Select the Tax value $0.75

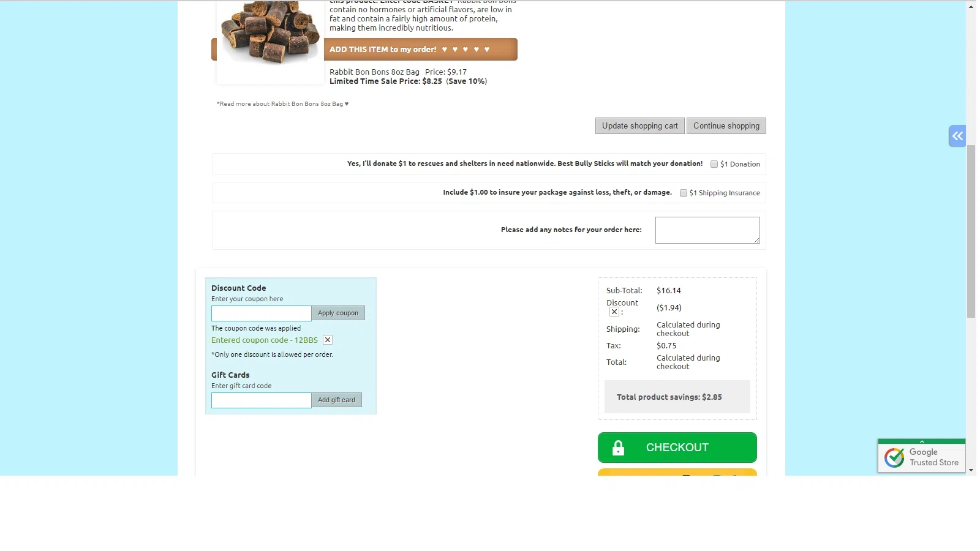[666, 346]
